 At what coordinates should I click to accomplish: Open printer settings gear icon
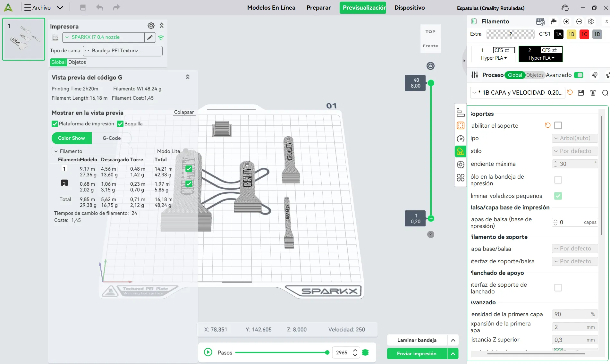coord(151,26)
